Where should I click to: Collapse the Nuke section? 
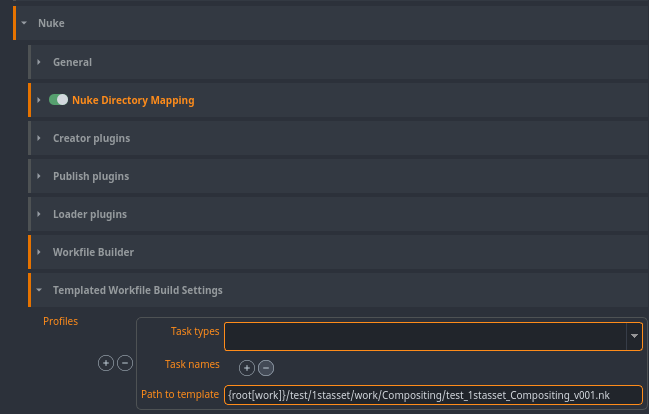click(23, 22)
